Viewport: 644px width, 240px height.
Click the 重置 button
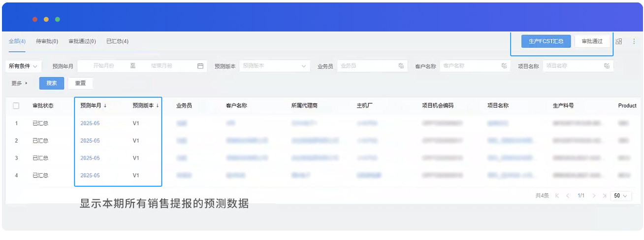click(x=80, y=84)
